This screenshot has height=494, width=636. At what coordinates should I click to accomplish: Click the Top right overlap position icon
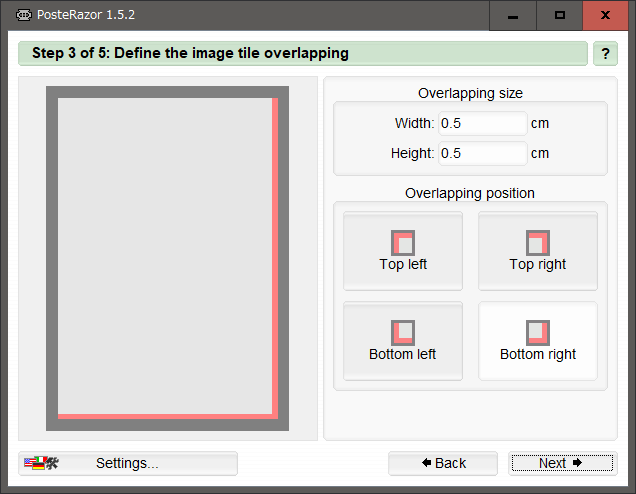[x=538, y=243]
